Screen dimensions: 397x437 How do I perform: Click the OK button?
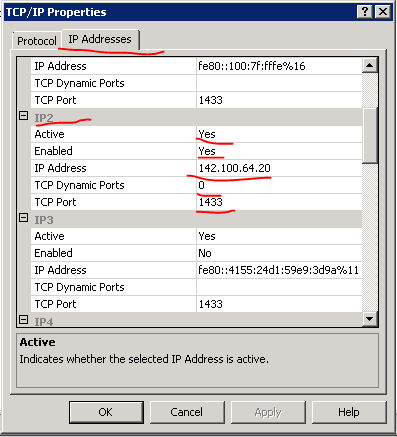point(106,412)
